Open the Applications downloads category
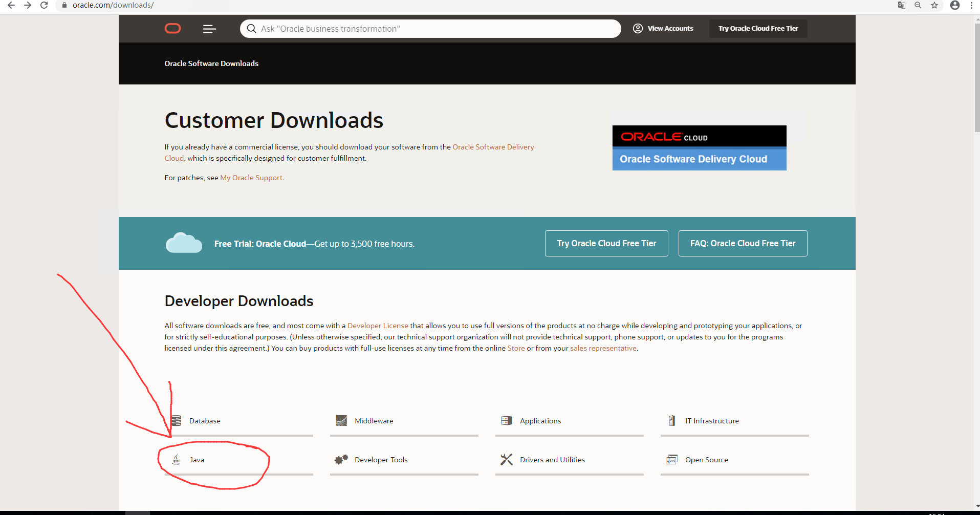This screenshot has width=980, height=515. (x=570, y=421)
